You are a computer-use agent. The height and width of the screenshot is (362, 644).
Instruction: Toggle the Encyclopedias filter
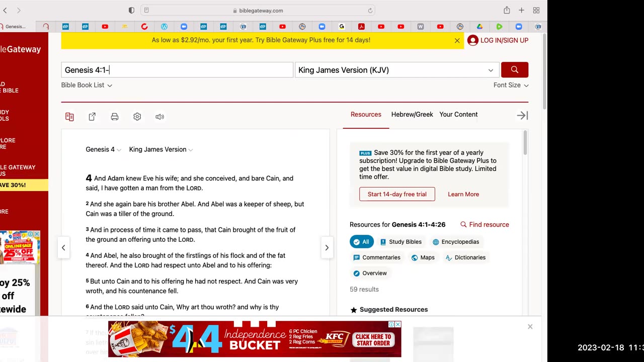click(x=456, y=242)
